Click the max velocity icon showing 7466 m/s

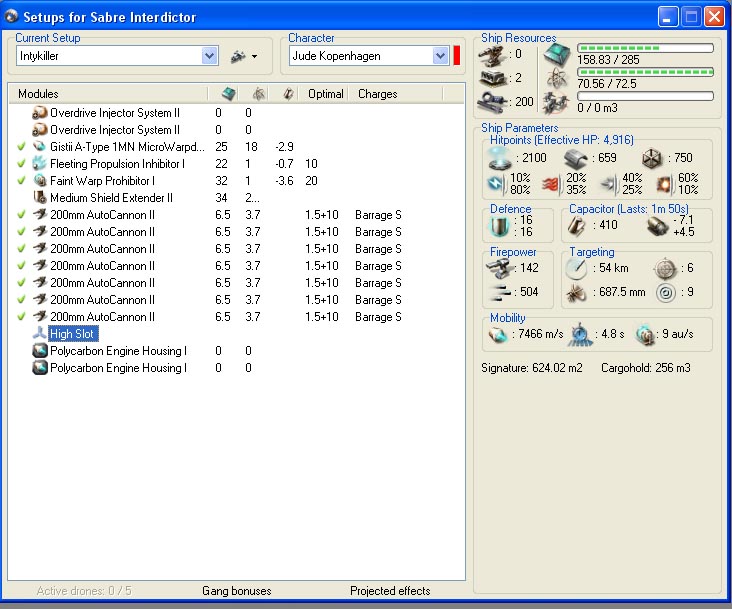click(498, 335)
